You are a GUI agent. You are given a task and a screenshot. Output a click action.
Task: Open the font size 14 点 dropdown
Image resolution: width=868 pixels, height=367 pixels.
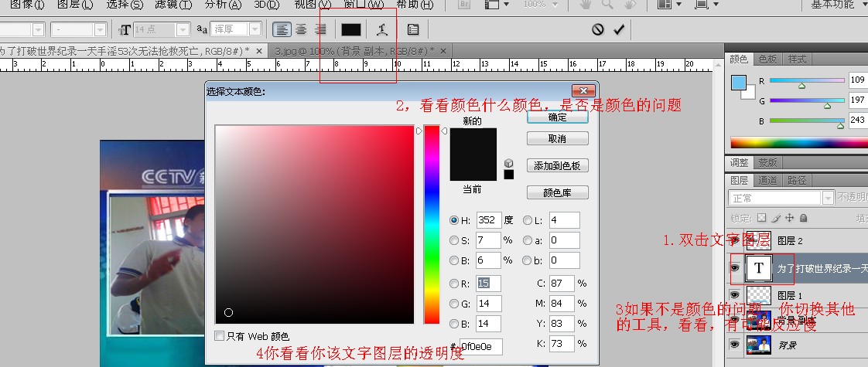[x=184, y=29]
